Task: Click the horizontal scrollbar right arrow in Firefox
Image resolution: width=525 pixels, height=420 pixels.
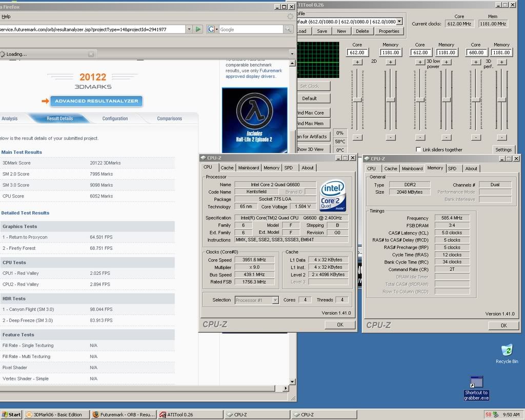Action: click(x=285, y=388)
